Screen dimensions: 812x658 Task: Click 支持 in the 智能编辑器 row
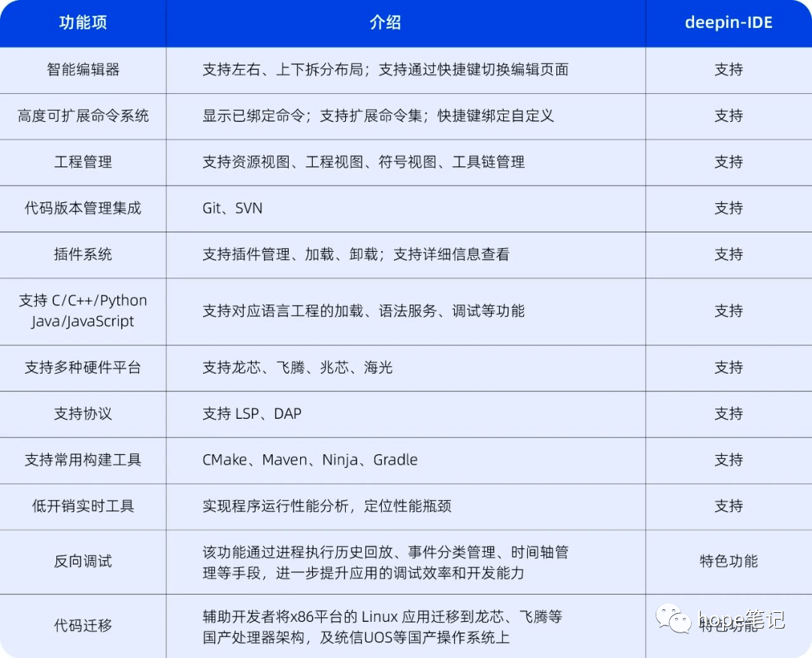point(729,69)
